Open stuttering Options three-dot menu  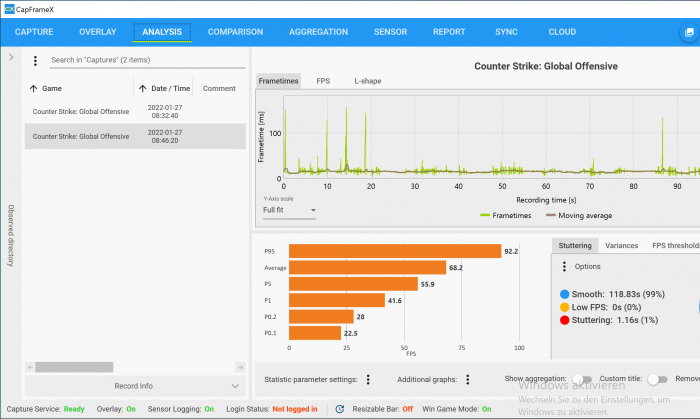tap(564, 267)
